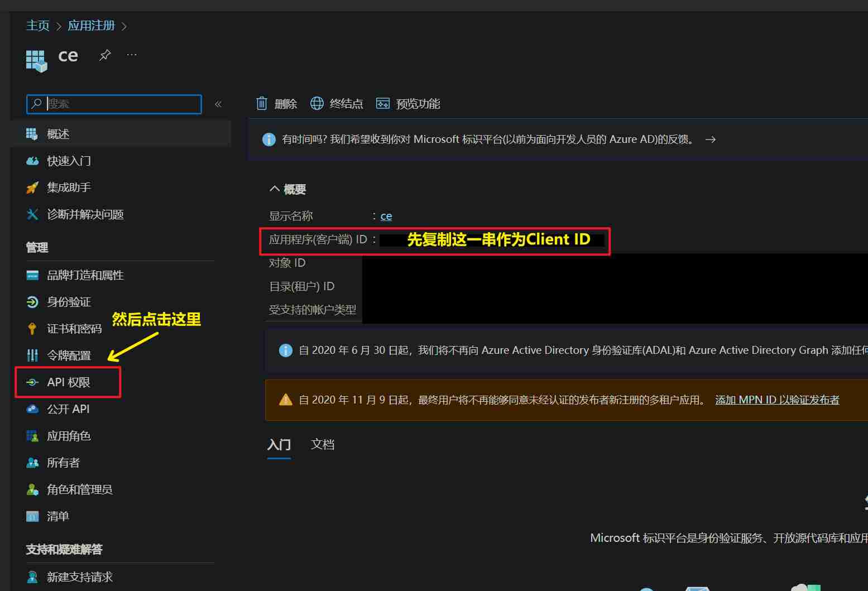Open the API 权限 menu item
The image size is (868, 591).
tap(68, 382)
